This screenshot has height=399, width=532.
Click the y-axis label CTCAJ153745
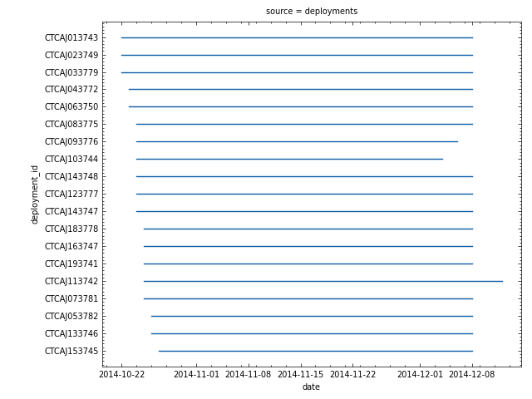point(71,351)
